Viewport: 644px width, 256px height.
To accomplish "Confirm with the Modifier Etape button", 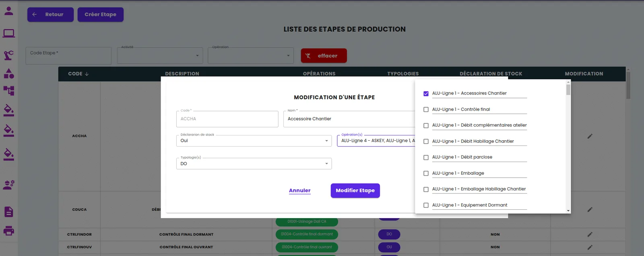I will click(x=355, y=190).
